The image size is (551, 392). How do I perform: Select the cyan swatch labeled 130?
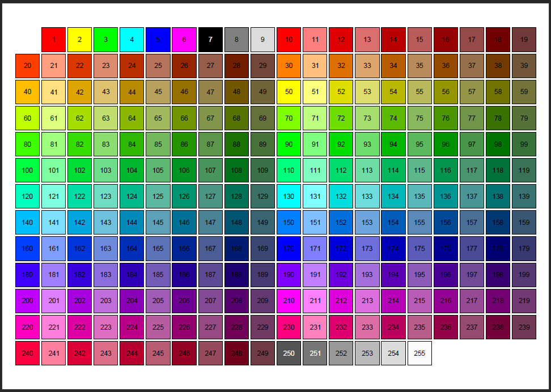pos(289,196)
